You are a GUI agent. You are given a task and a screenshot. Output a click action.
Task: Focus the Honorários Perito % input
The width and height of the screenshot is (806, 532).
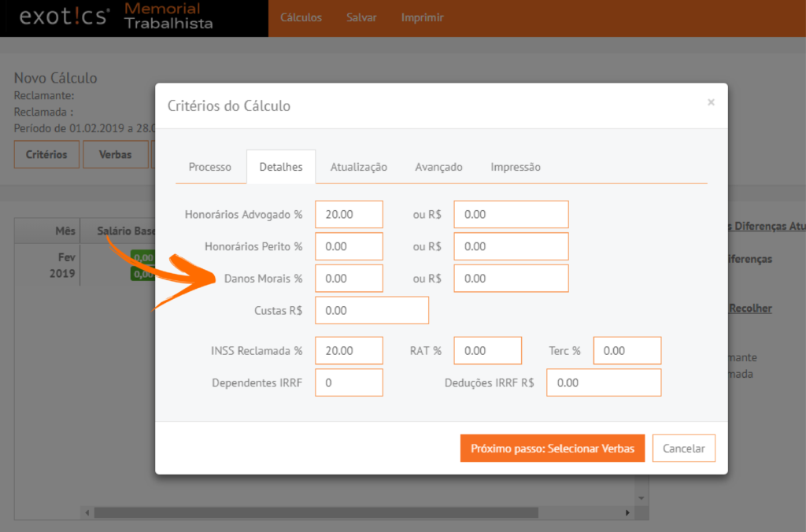coord(349,246)
